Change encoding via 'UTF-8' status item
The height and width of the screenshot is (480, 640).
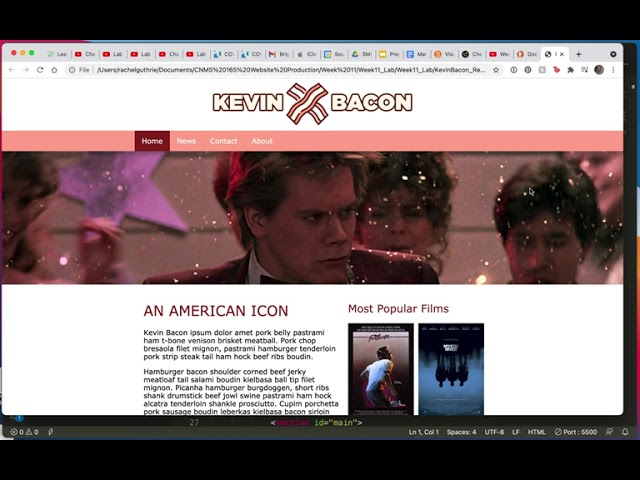(x=494, y=432)
